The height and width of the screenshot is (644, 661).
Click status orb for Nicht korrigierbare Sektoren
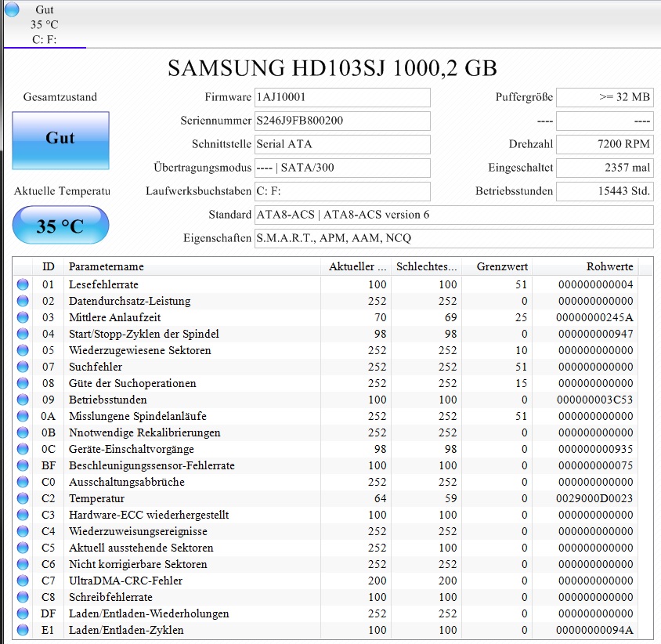click(x=23, y=564)
